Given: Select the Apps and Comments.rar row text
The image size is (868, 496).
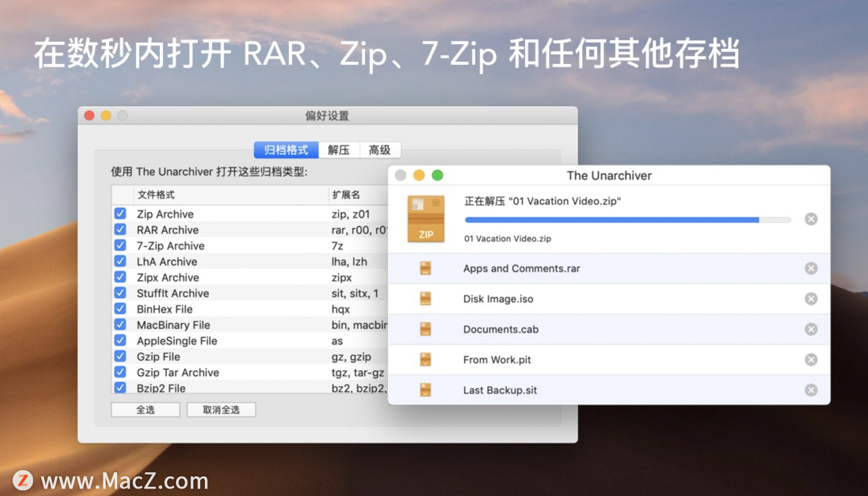Looking at the screenshot, I should pos(522,268).
